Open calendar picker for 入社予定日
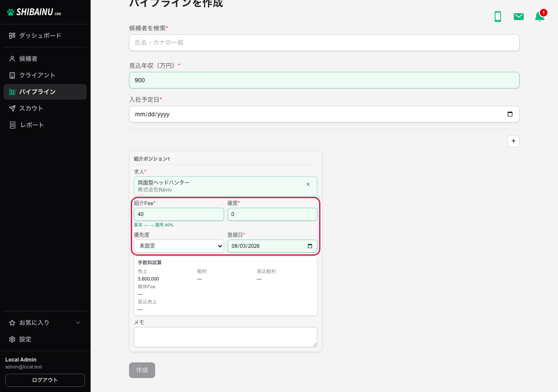Screen dimensions: 558x392 point(510,114)
